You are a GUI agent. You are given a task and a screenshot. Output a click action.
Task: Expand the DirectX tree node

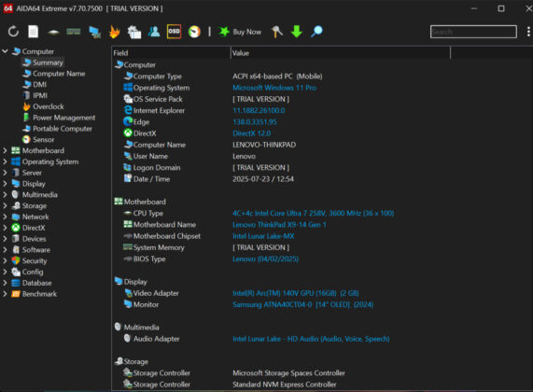point(5,228)
